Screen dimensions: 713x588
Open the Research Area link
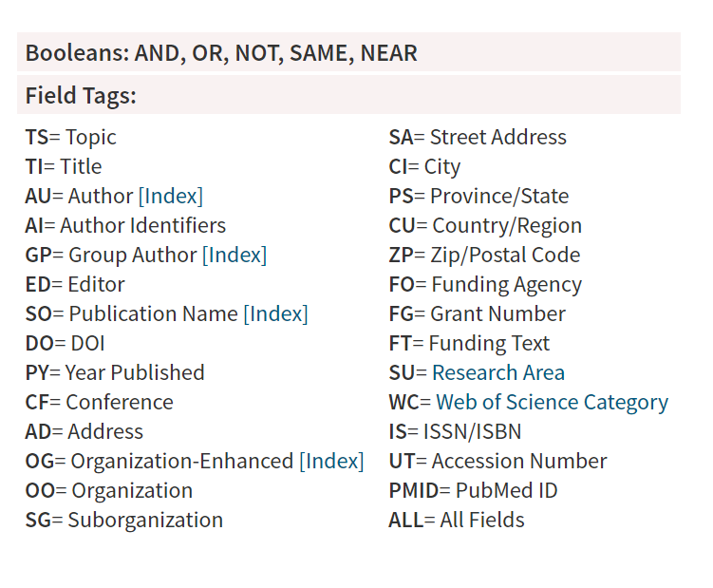pos(498,372)
